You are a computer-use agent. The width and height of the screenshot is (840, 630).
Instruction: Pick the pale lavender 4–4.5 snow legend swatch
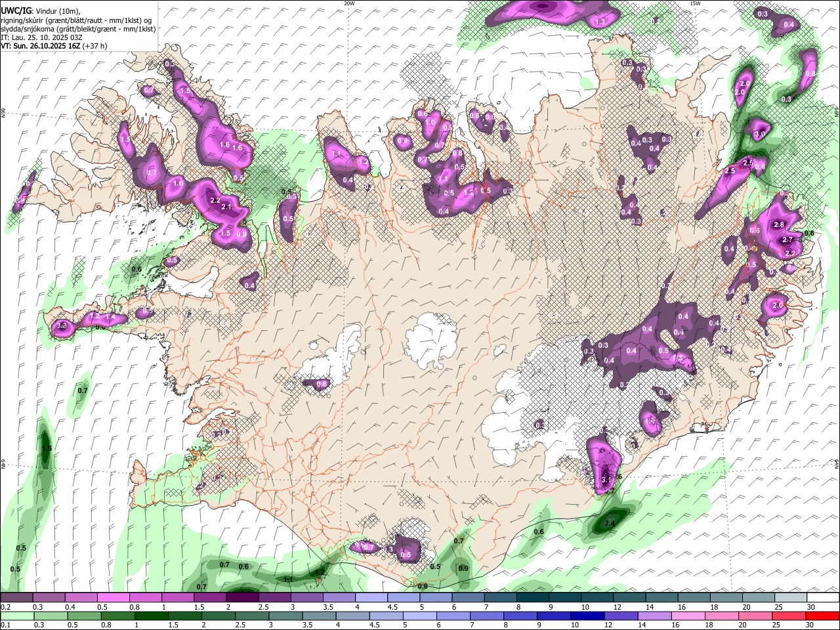[371, 598]
